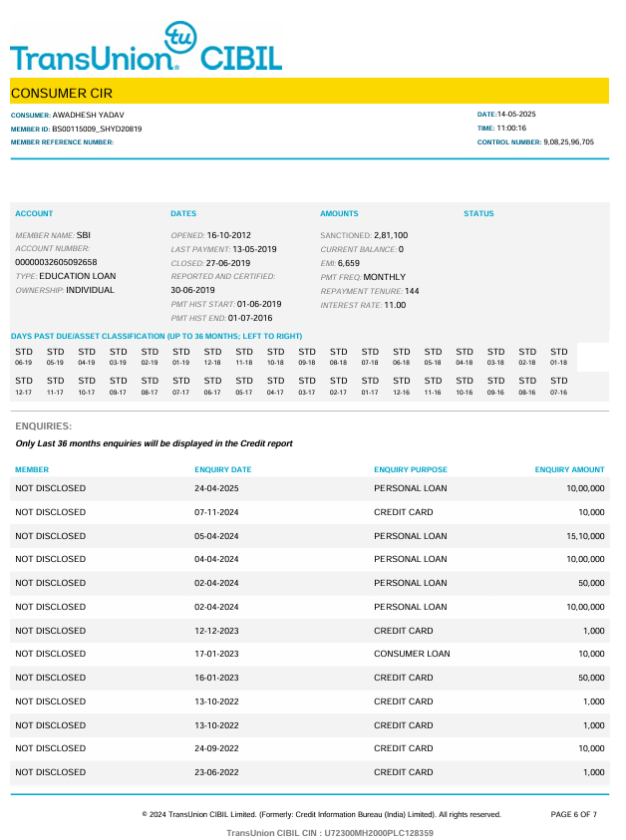Select CIN U72300MH2000PLC128359 text
This screenshot has width=626, height=840.
[379, 833]
